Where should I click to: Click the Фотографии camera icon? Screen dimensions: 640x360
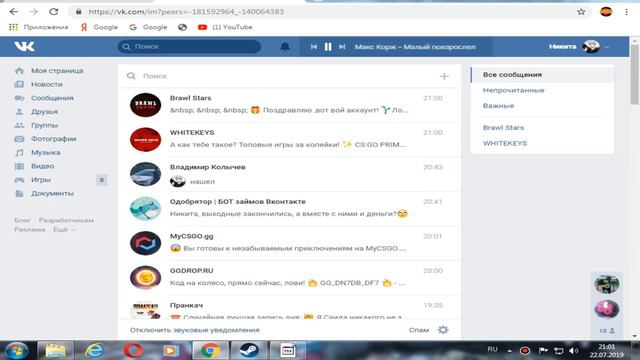coord(19,139)
